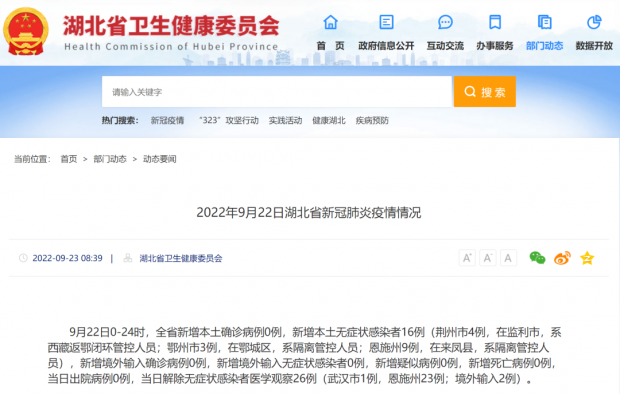The width and height of the screenshot is (620, 394).
Task: Click the bookmark icon above 办事服务
Action: pos(495,22)
